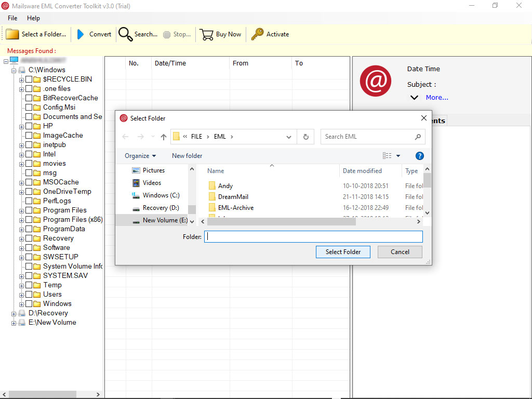Click the Activate key icon
This screenshot has width=532, height=399.
pyautogui.click(x=257, y=34)
